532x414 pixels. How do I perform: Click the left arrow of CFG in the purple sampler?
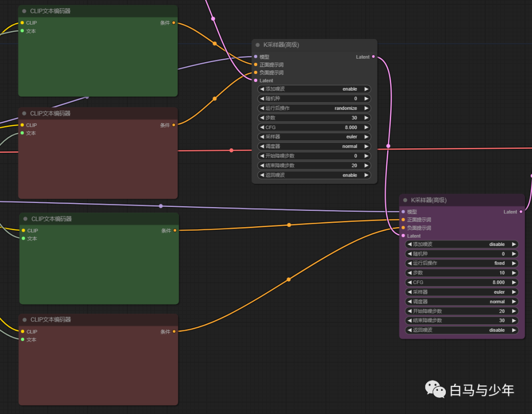pos(409,282)
